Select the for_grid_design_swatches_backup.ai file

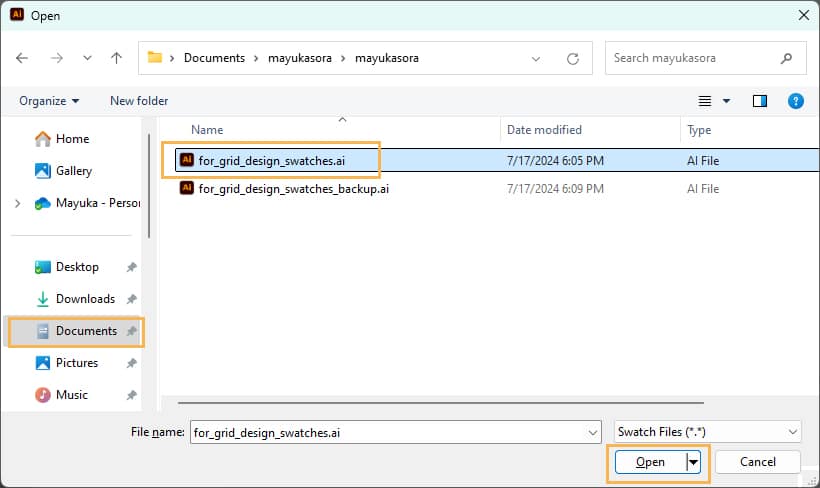(293, 188)
